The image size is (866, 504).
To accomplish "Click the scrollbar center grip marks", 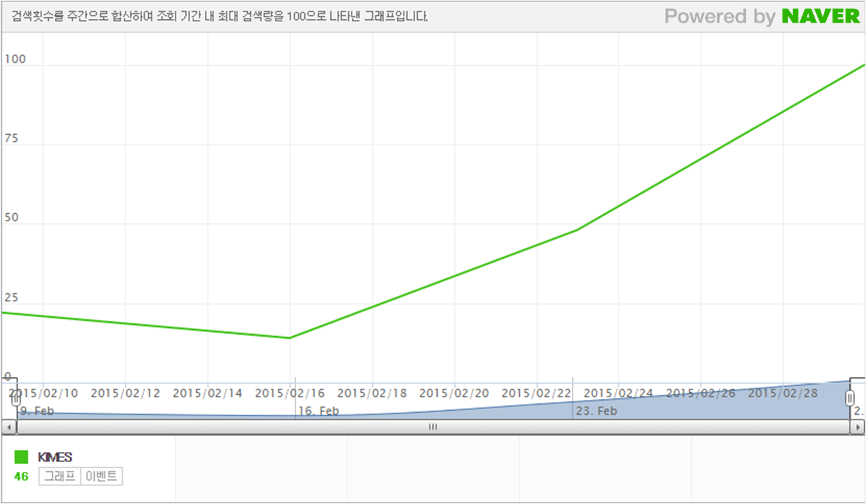I will [x=433, y=427].
